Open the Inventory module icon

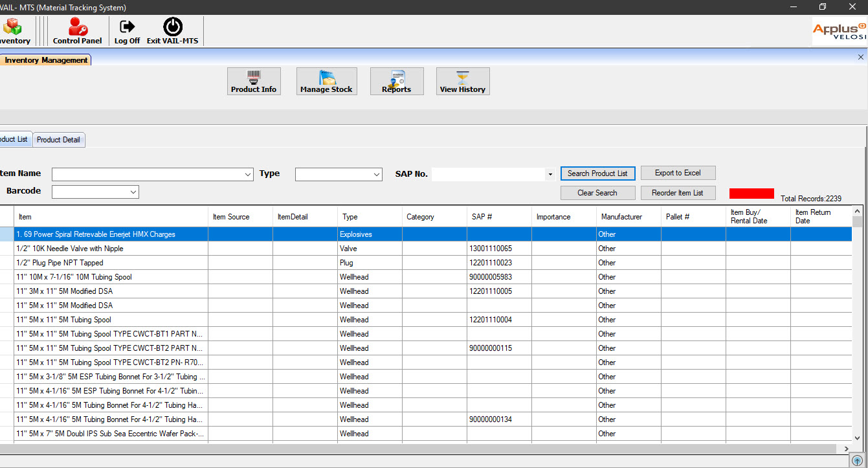pos(12,27)
